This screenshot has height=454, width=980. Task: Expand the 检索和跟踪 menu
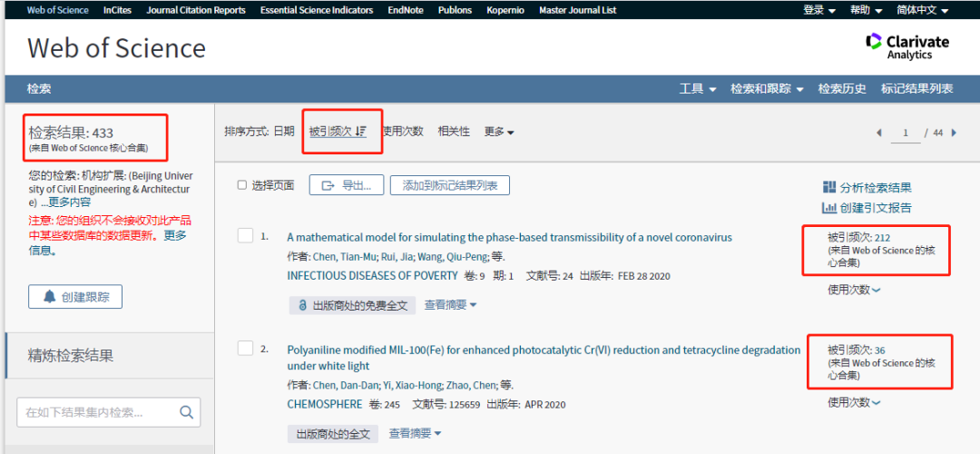(x=768, y=89)
